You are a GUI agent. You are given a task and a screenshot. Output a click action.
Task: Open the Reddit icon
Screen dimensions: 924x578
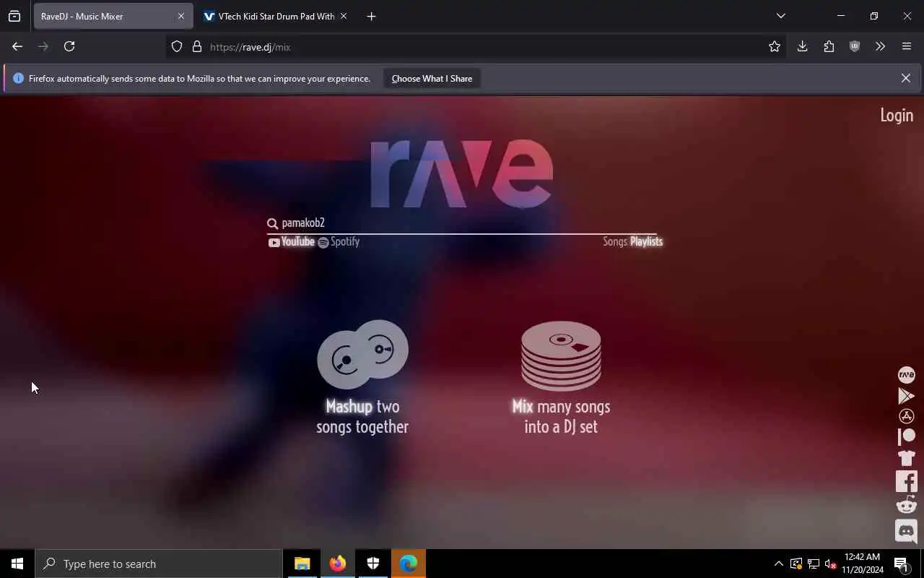(906, 505)
